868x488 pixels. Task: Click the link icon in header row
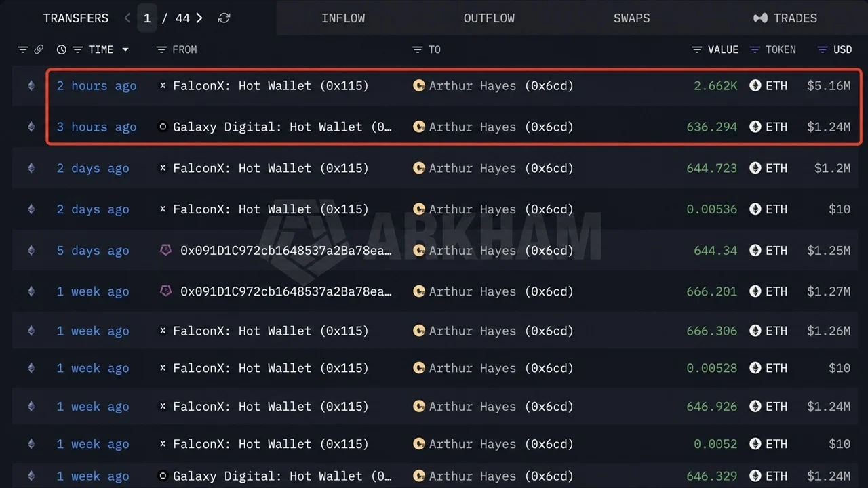point(39,49)
